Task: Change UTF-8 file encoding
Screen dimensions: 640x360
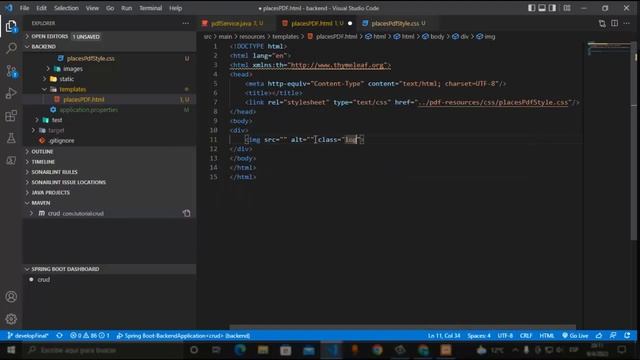Action: pyautogui.click(x=505, y=336)
